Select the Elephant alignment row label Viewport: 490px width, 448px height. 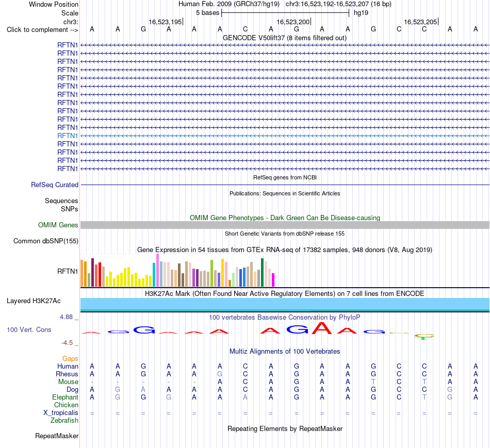pyautogui.click(x=65, y=397)
